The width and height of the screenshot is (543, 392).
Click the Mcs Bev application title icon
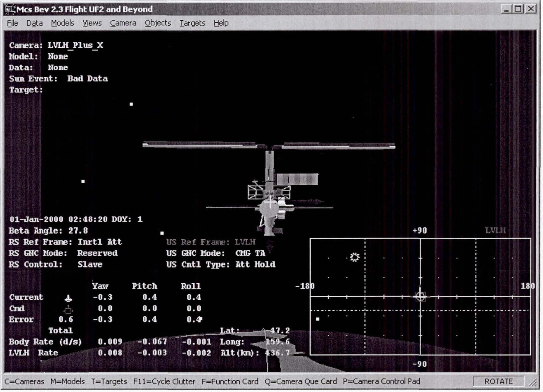pos(10,9)
